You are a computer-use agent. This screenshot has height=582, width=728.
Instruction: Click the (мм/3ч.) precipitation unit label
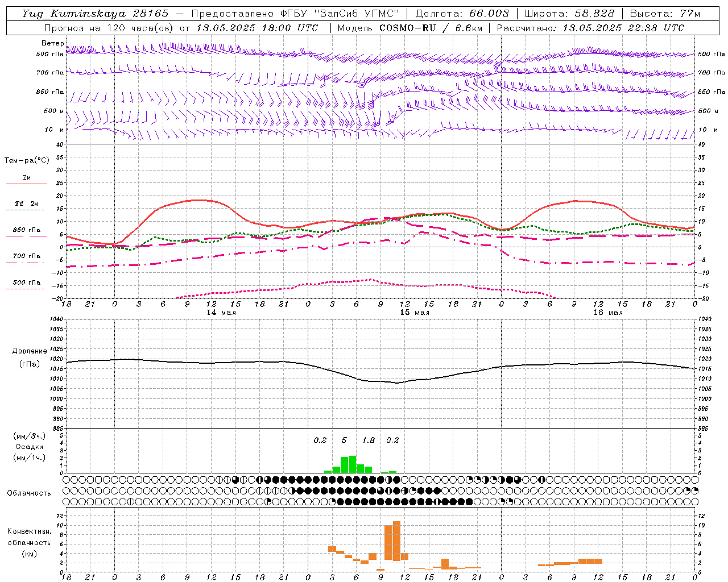tap(29, 436)
